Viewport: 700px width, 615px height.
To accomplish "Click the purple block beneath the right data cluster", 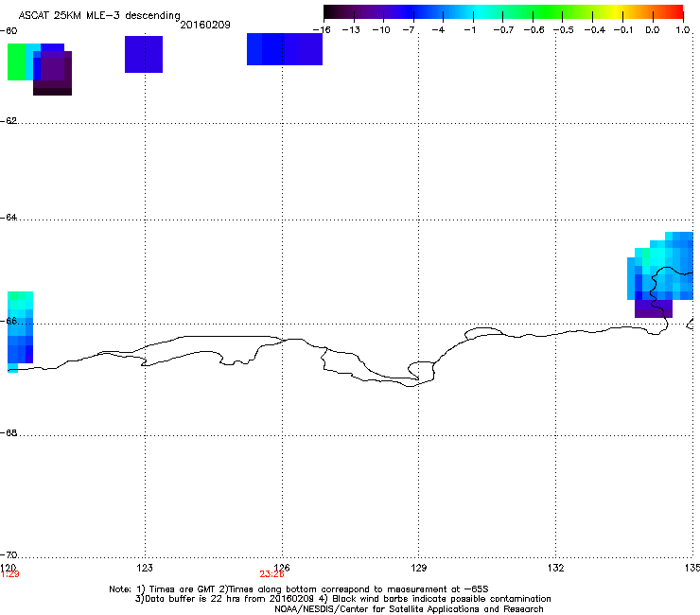I will coord(654,308).
